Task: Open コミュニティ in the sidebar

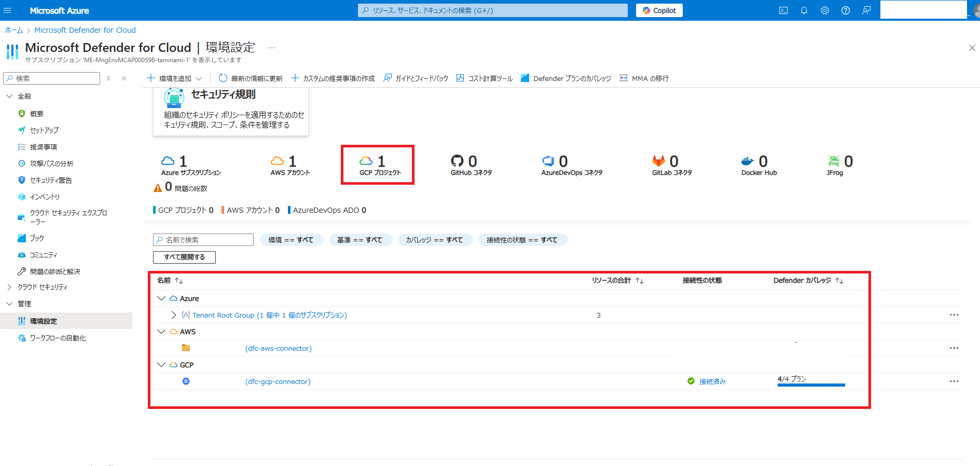Action: tap(44, 255)
